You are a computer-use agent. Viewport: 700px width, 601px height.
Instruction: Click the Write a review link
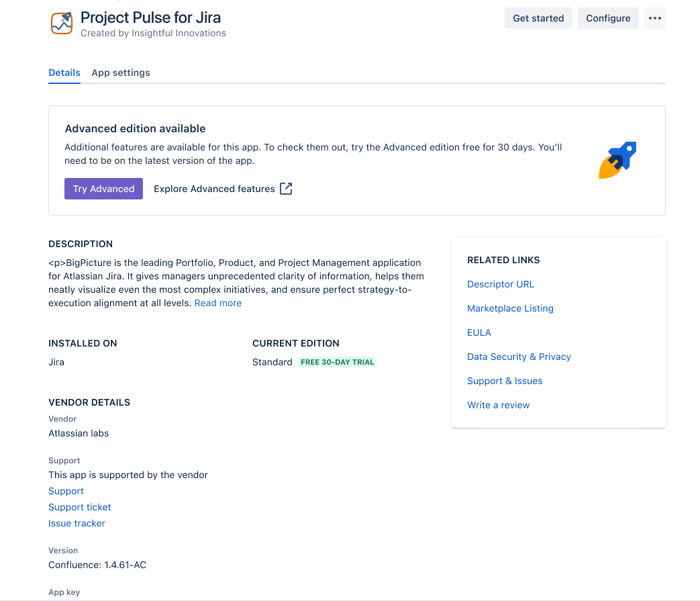pos(498,405)
